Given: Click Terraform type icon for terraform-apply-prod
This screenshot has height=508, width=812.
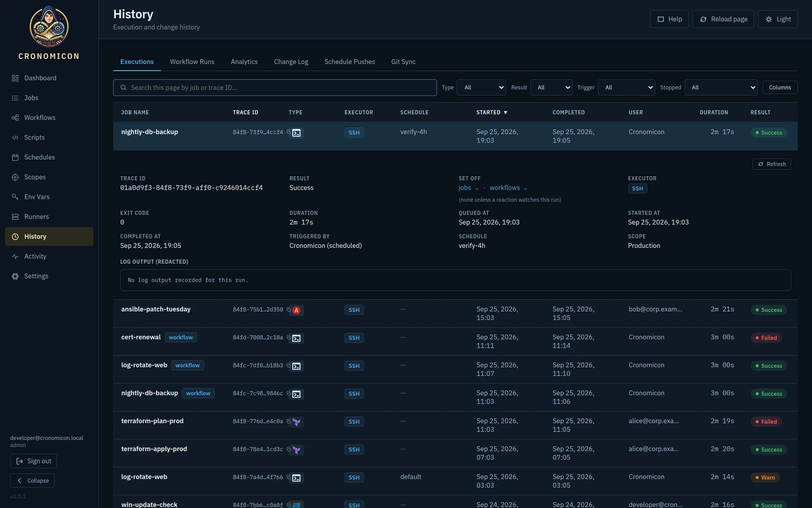Looking at the screenshot, I should click(296, 450).
